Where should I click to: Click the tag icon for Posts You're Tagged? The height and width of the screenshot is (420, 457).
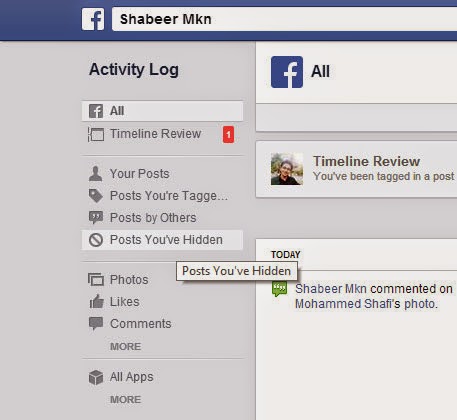(96, 196)
